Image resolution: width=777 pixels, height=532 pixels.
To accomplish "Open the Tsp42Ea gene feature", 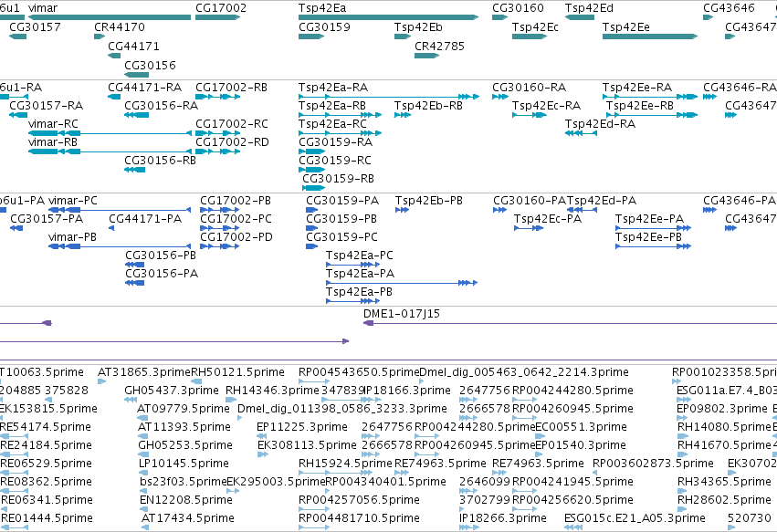I will [x=389, y=17].
